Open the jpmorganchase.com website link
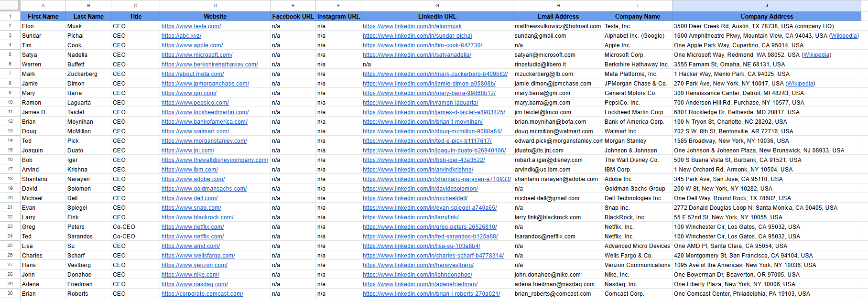This screenshot has height=301, width=868. click(x=205, y=84)
